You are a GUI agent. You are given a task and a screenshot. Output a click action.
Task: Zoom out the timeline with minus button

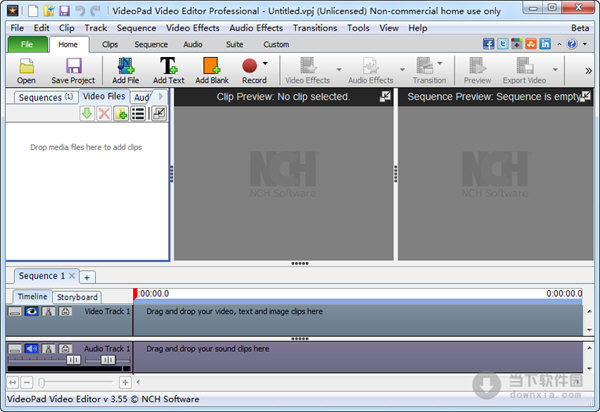pos(26,382)
